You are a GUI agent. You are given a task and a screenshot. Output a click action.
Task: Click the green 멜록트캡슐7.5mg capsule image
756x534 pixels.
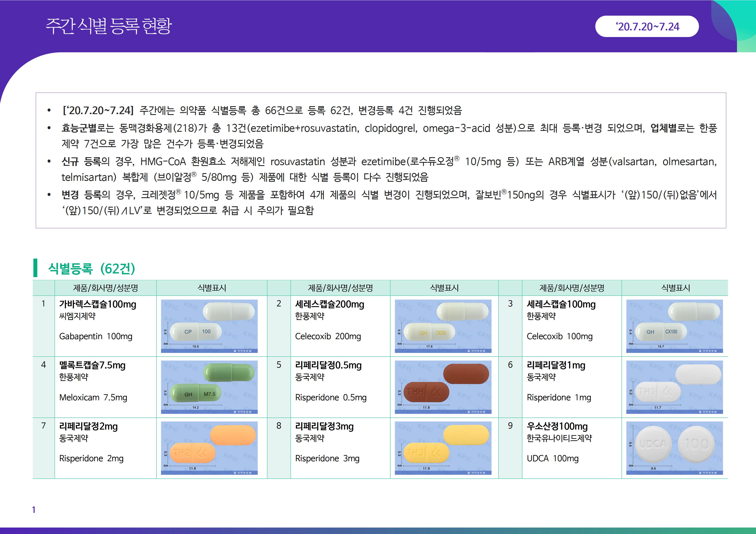tap(209, 387)
